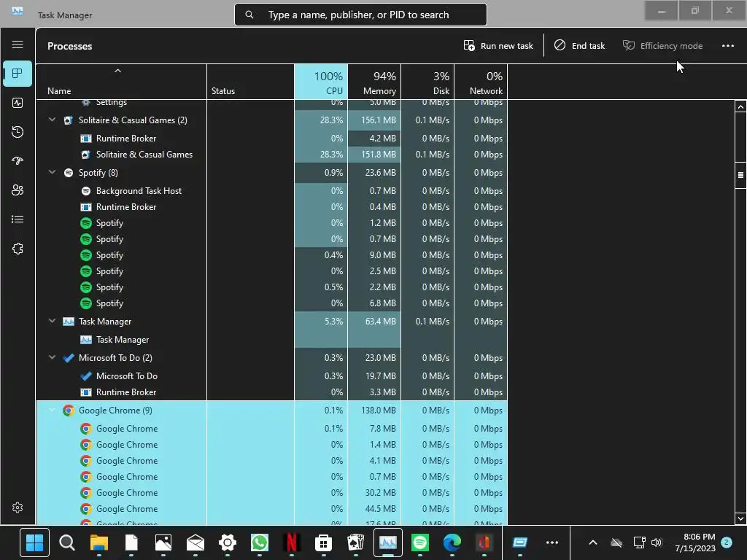The width and height of the screenshot is (747, 560).
Task: Sort by the Status column header
Action: click(x=251, y=82)
